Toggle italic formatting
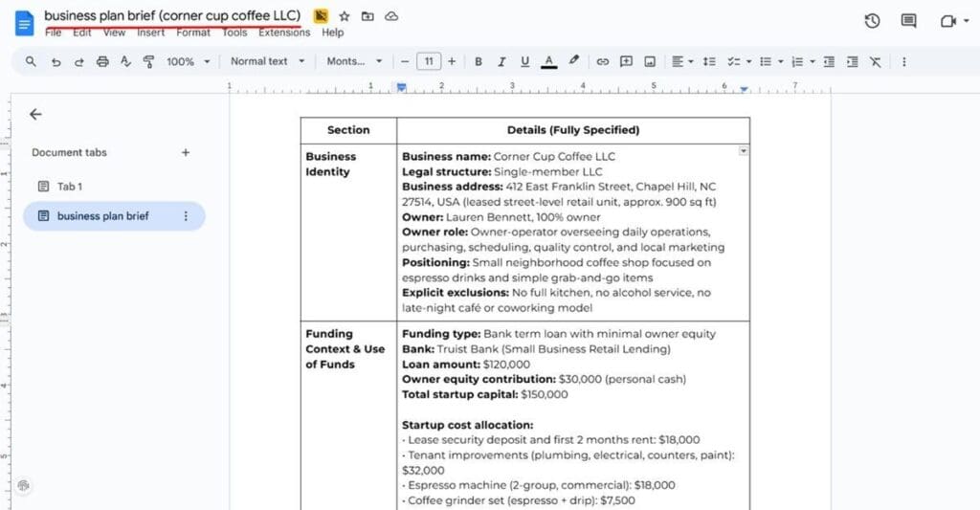This screenshot has width=980, height=510. pyautogui.click(x=501, y=61)
